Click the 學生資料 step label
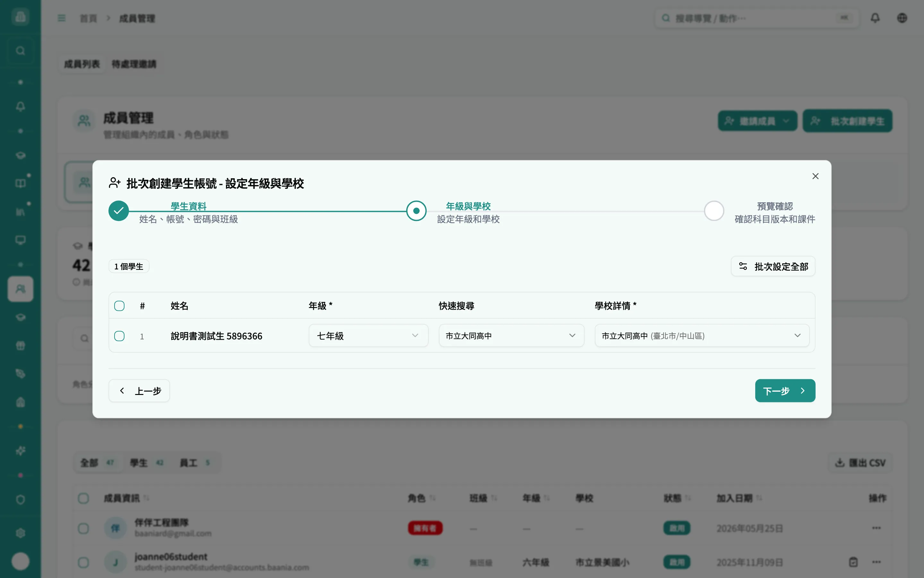 188,206
